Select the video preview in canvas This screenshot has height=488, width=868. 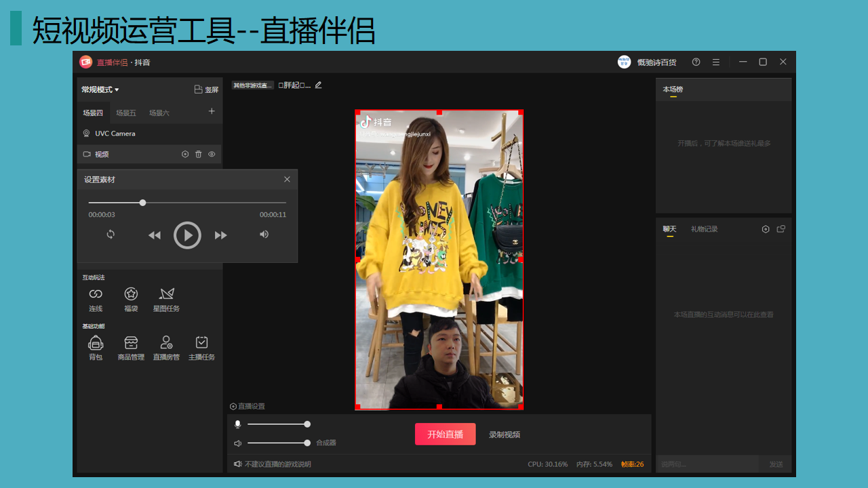tap(439, 260)
